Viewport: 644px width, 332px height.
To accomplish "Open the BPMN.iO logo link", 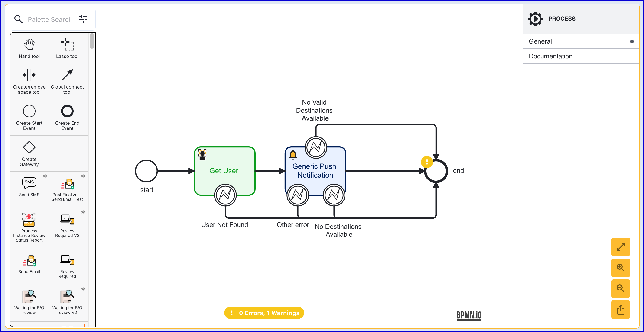I will click(x=469, y=315).
